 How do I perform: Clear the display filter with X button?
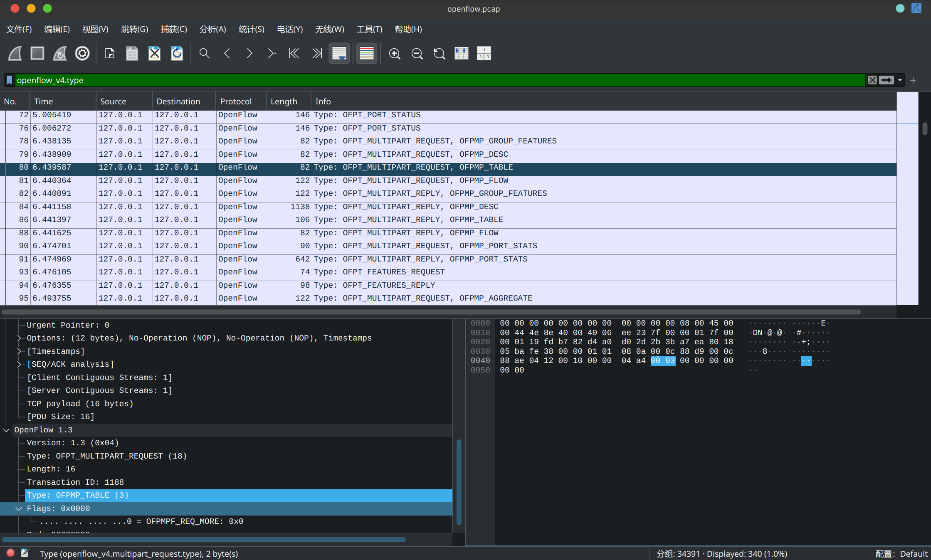coord(872,80)
